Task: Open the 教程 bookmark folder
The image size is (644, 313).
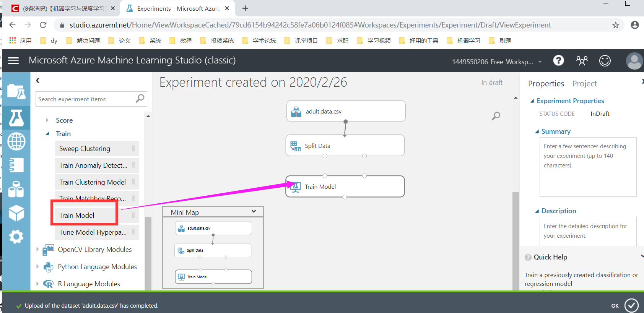Action: (181, 41)
